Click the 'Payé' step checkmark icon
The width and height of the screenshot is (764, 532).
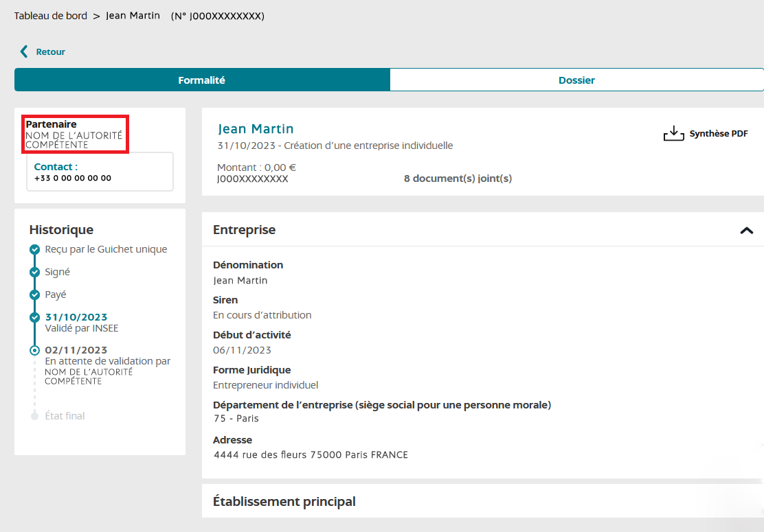(x=34, y=295)
